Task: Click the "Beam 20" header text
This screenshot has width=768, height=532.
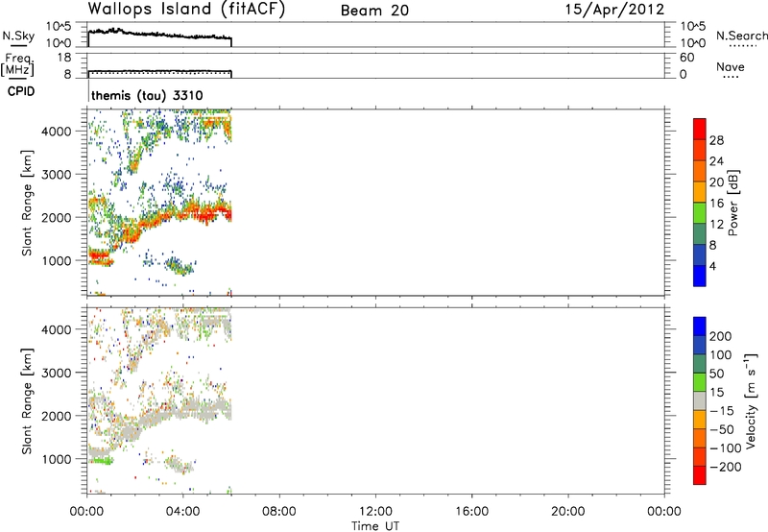Action: pos(374,11)
